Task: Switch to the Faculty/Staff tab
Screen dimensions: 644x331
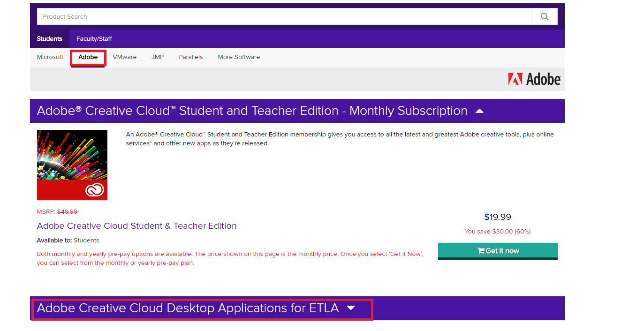Action: point(94,39)
